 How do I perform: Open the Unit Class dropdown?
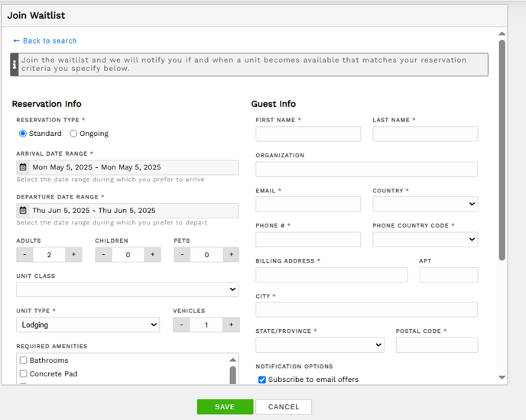coord(128,289)
